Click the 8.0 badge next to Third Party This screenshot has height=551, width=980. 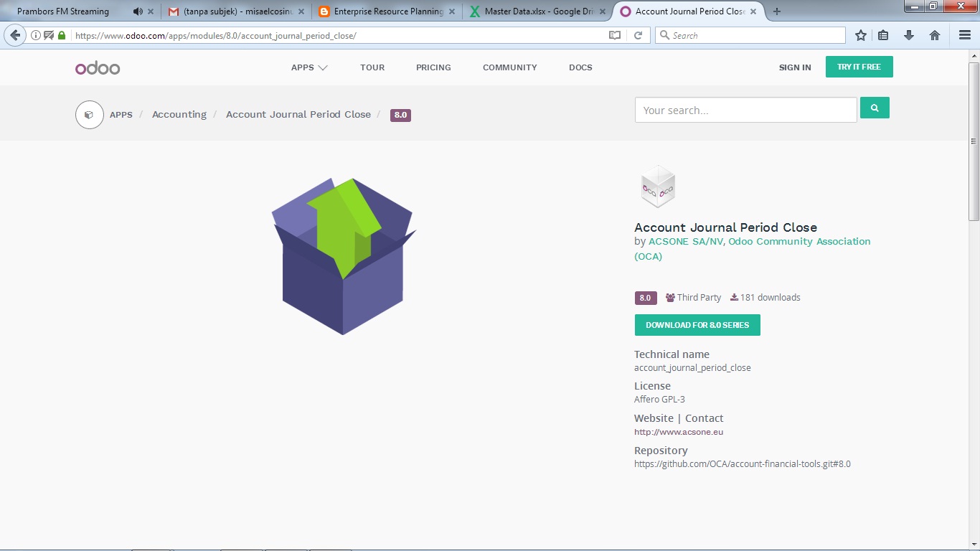click(x=646, y=298)
